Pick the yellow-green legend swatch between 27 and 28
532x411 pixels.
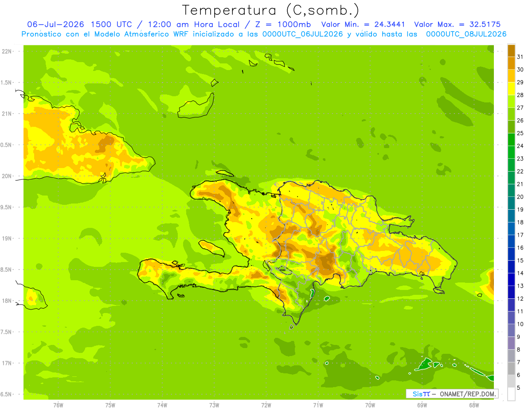tap(511, 101)
